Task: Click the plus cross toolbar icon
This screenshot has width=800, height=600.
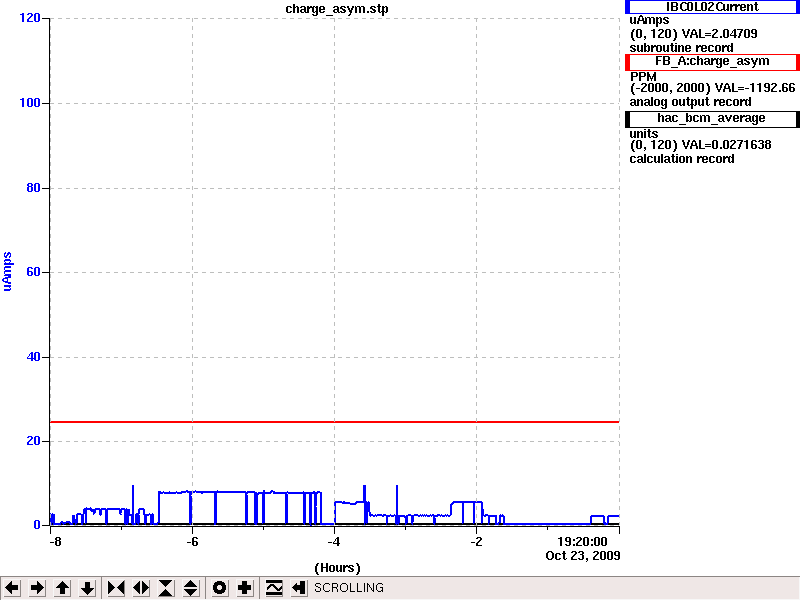Action: (244, 588)
